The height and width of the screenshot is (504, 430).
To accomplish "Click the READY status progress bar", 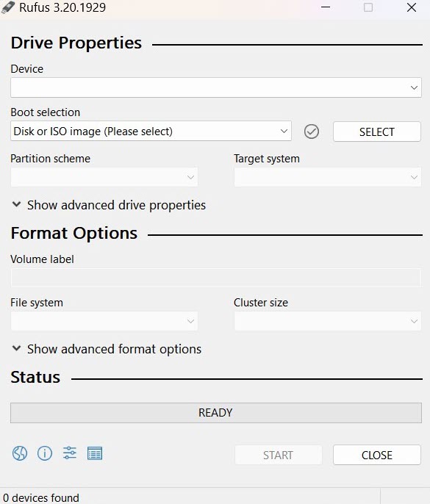I will coord(216,413).
